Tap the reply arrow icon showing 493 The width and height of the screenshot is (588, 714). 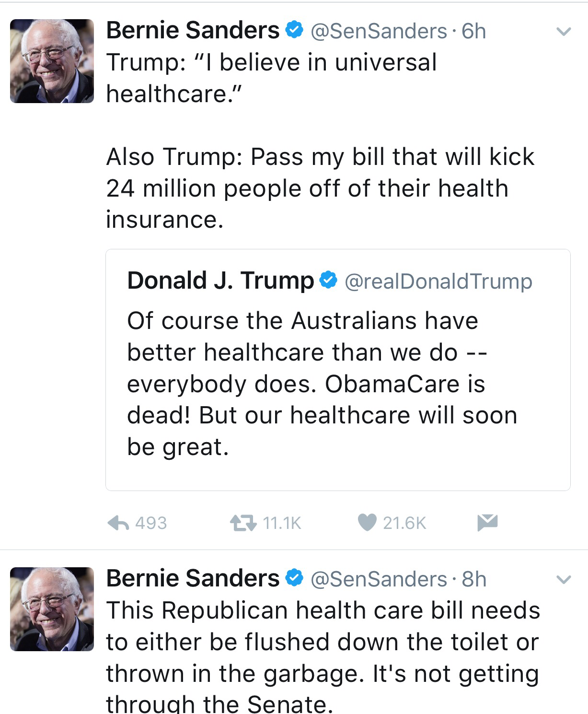click(118, 523)
